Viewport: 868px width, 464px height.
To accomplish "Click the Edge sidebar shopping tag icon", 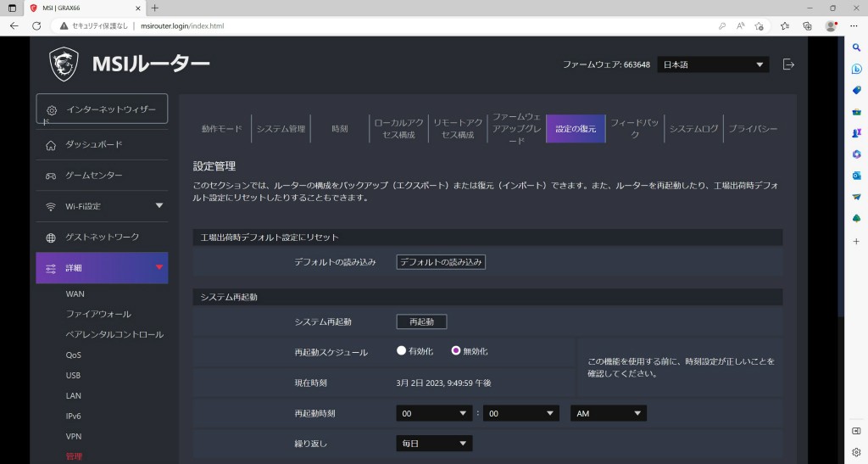I will tap(856, 90).
